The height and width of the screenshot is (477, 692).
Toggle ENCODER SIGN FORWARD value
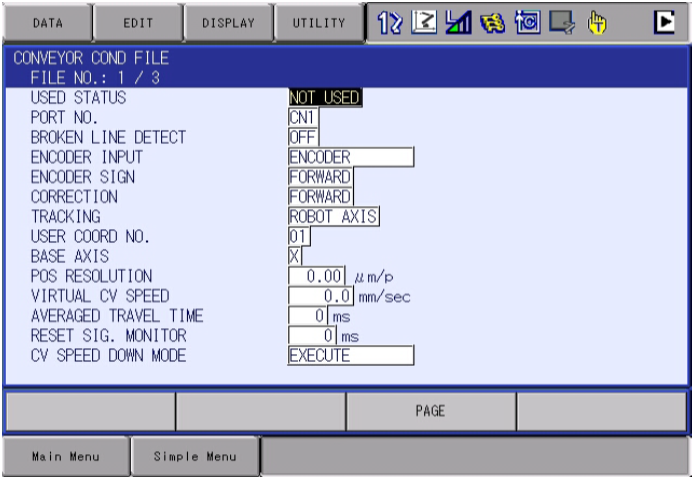coord(320,177)
